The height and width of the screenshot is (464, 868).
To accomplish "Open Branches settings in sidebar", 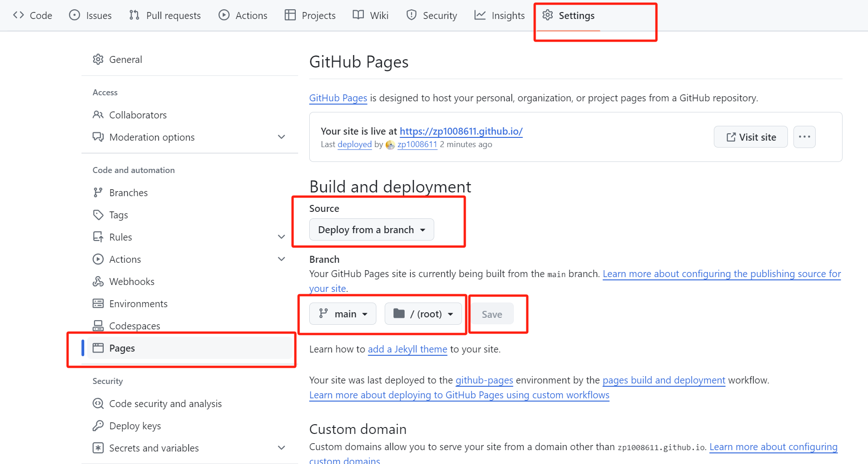I will click(x=190, y=192).
